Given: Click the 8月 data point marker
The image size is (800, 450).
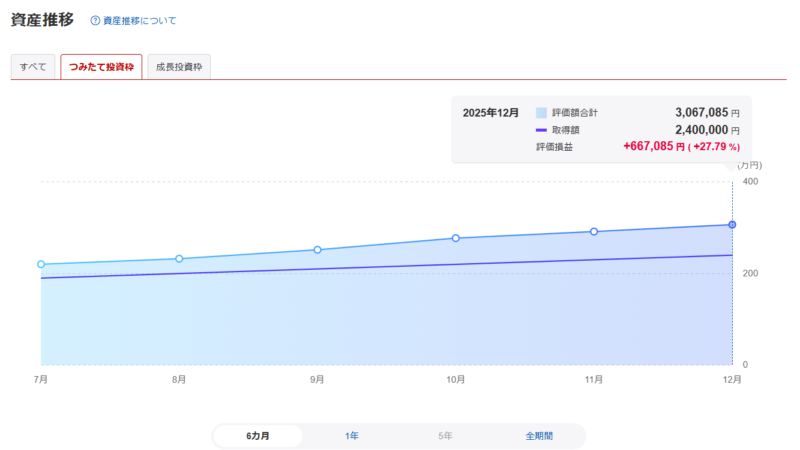Looking at the screenshot, I should tap(179, 259).
